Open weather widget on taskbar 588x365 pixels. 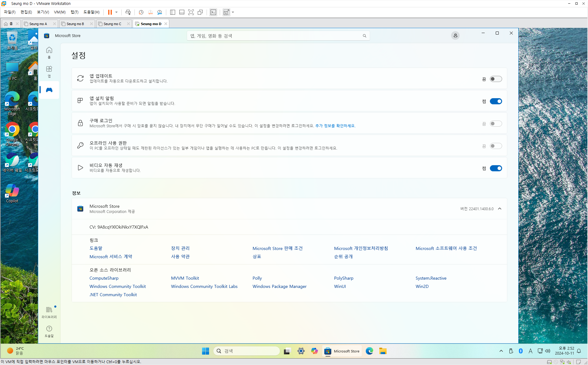15,351
